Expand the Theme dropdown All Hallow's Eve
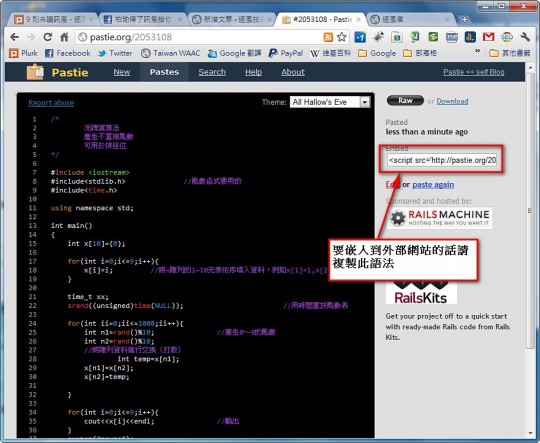The image size is (540, 443). 330,102
